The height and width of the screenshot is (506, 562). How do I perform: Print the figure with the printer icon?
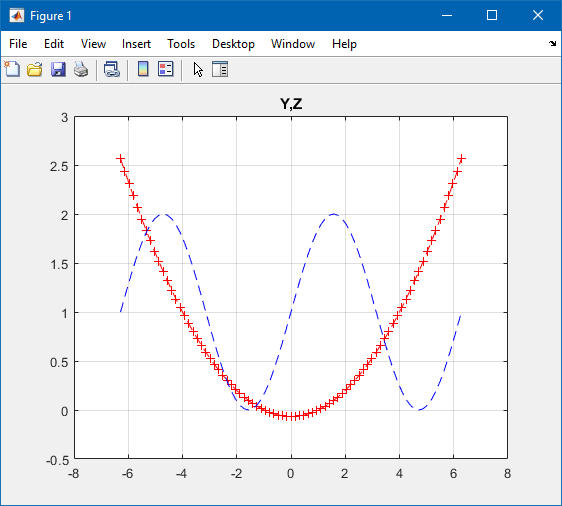coord(81,69)
